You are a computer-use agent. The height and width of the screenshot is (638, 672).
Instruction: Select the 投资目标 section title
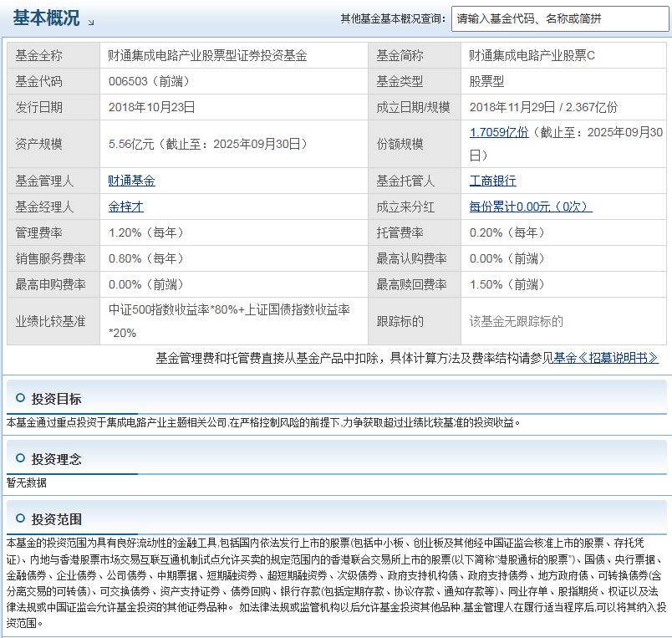[56, 399]
